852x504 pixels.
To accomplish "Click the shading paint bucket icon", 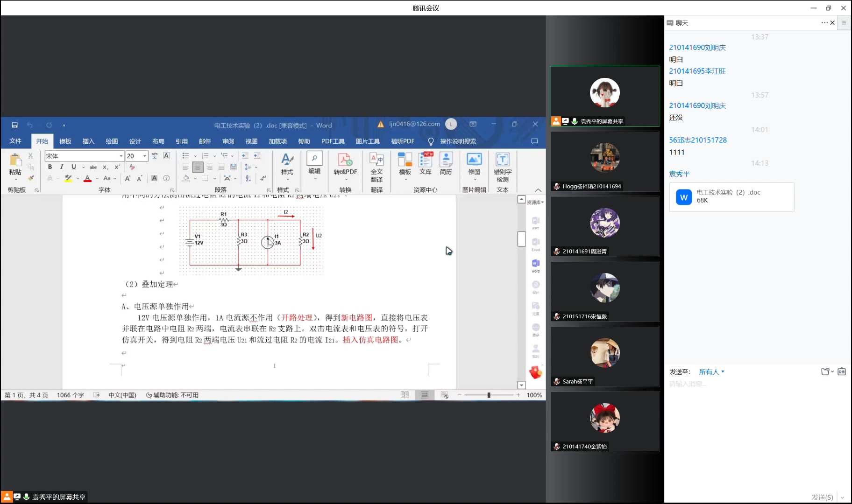I will tap(186, 178).
